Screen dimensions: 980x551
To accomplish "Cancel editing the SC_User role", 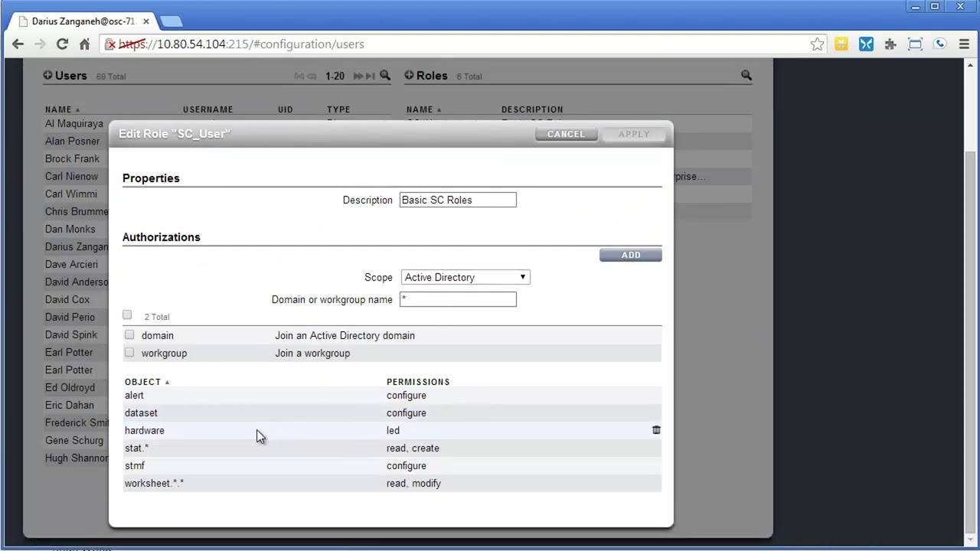I will [x=566, y=134].
